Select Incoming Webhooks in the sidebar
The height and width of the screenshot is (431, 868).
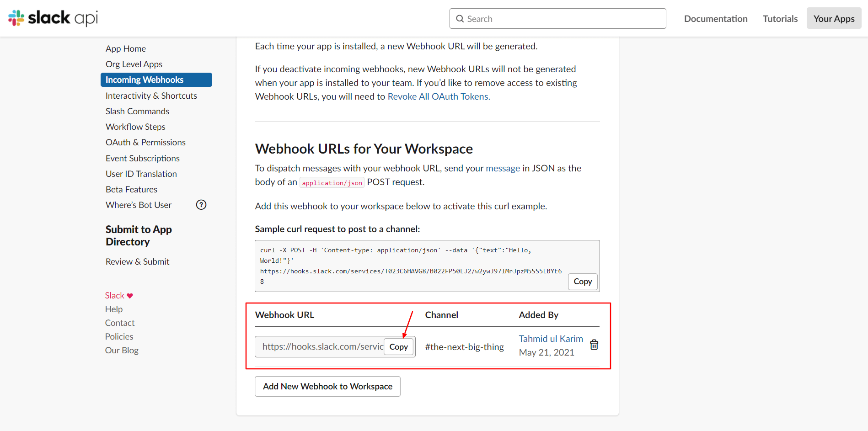pyautogui.click(x=145, y=79)
